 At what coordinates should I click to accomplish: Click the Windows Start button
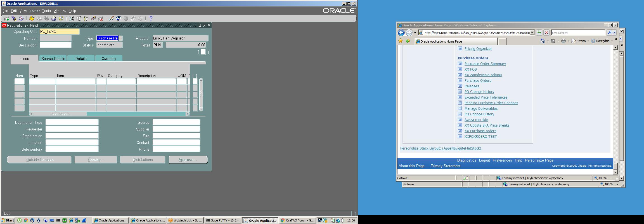point(8,220)
